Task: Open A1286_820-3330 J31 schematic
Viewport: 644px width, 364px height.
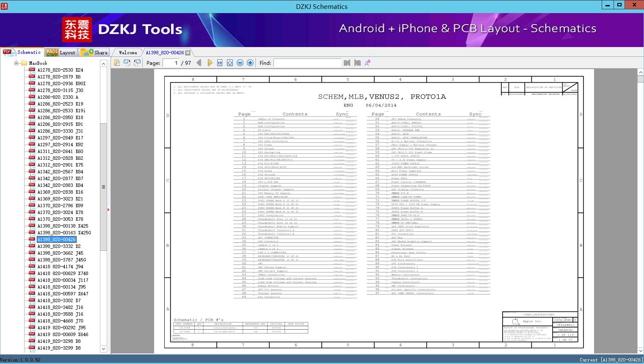Action: point(60,131)
